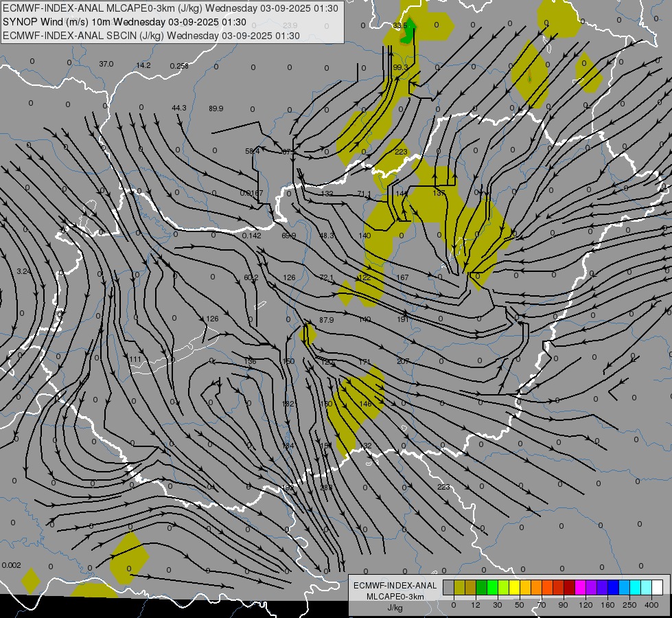Click the legend scale label '90'
The width and height of the screenshot is (672, 618).
[x=563, y=605]
